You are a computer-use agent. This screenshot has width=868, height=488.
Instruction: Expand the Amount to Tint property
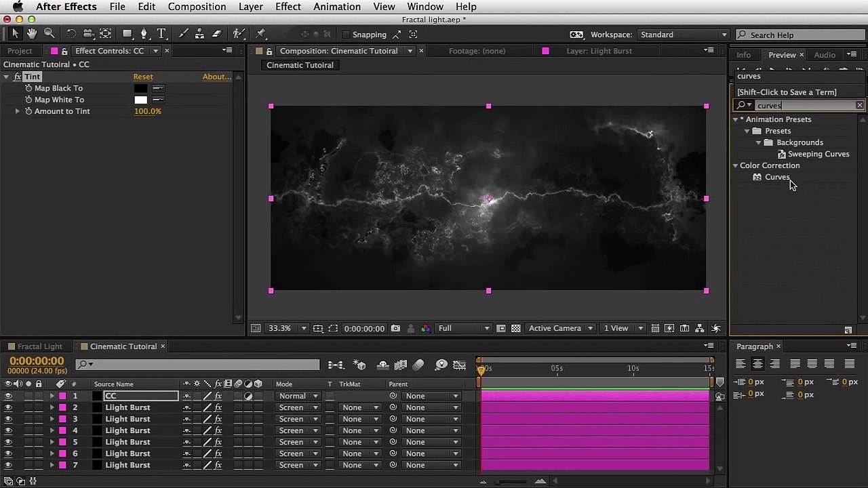18,111
